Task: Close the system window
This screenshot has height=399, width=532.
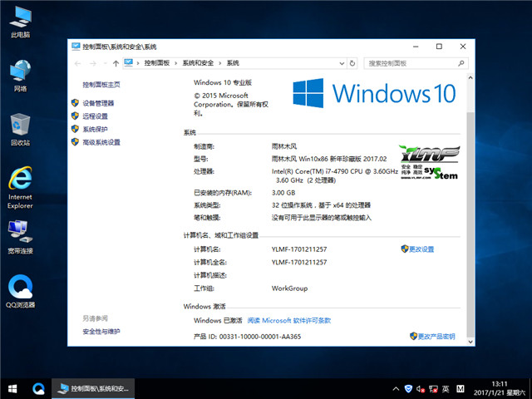Action: [x=463, y=47]
